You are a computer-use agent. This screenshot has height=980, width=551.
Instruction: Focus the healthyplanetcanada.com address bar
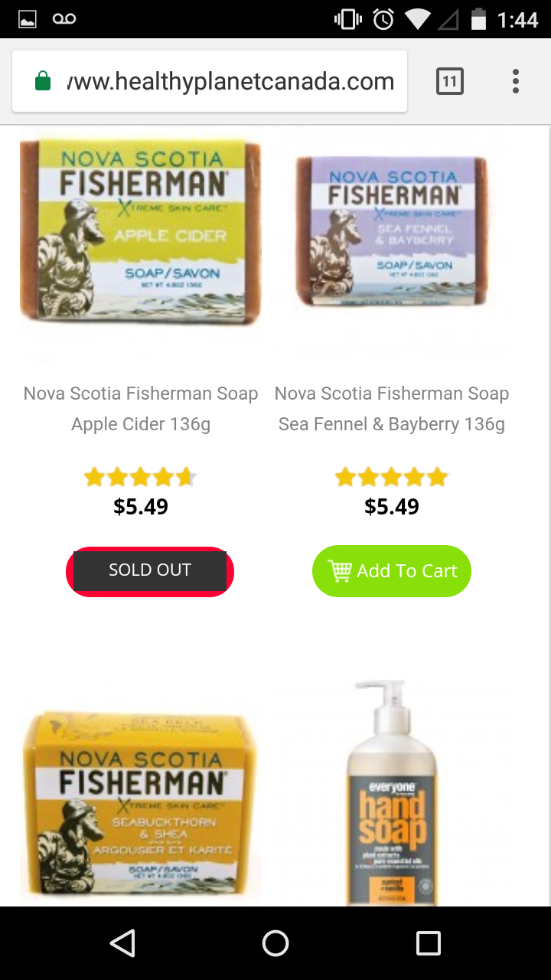click(230, 81)
